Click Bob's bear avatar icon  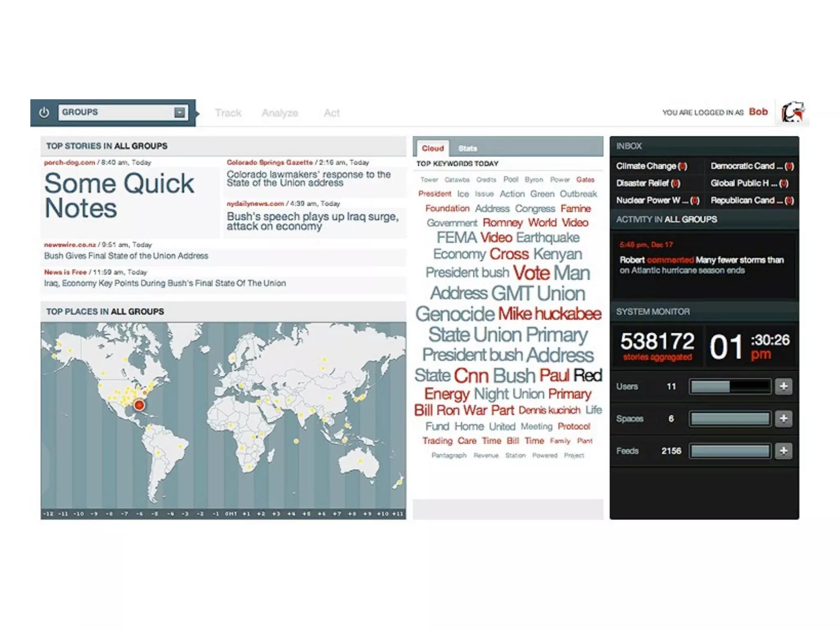(792, 112)
